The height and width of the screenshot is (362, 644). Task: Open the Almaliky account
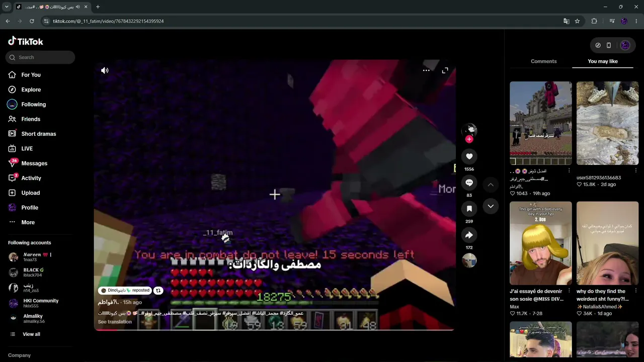click(x=34, y=319)
